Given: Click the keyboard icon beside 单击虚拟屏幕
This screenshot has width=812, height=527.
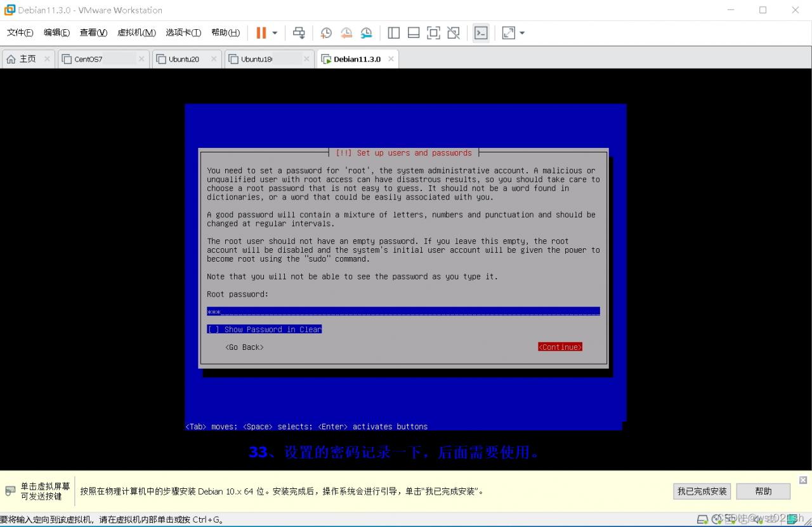Looking at the screenshot, I should click(10, 491).
